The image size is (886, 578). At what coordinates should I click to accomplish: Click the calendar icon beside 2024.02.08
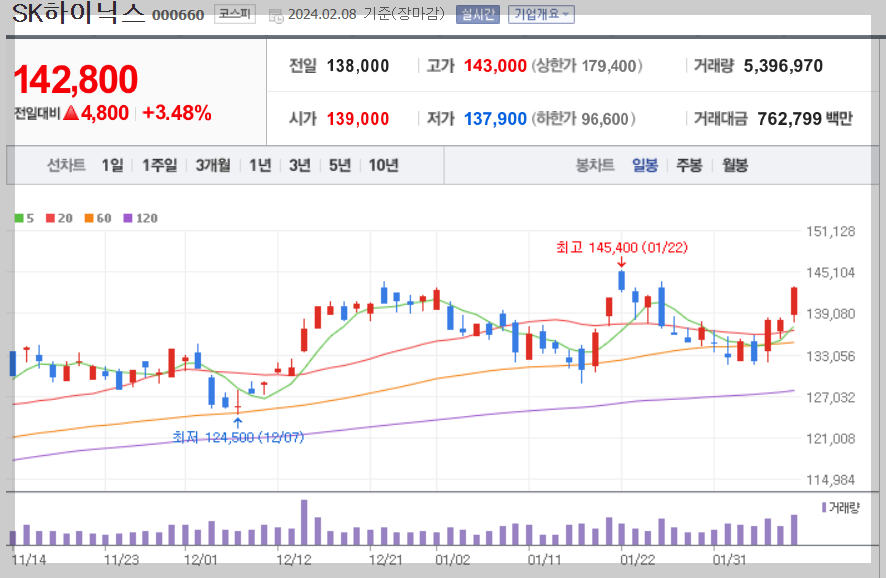click(x=276, y=16)
